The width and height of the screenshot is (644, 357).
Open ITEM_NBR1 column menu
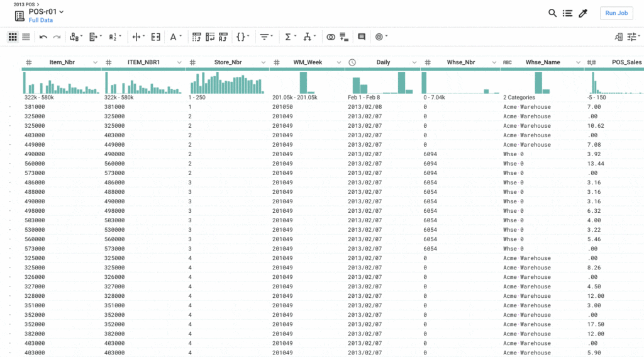179,62
